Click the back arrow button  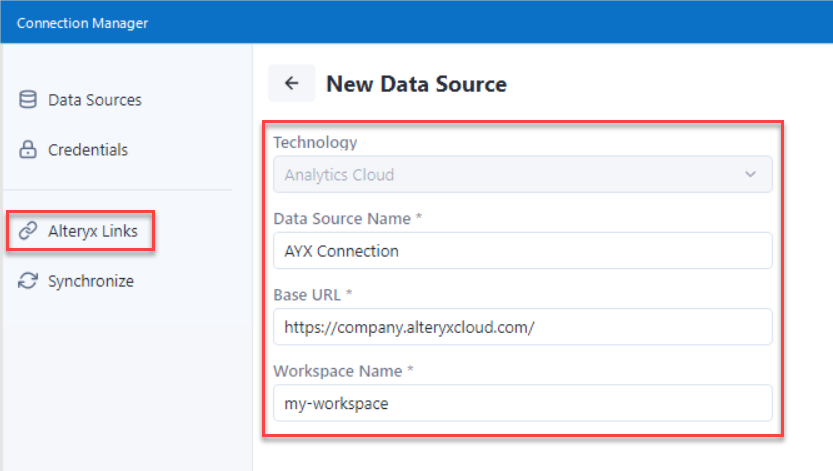pyautogui.click(x=291, y=83)
